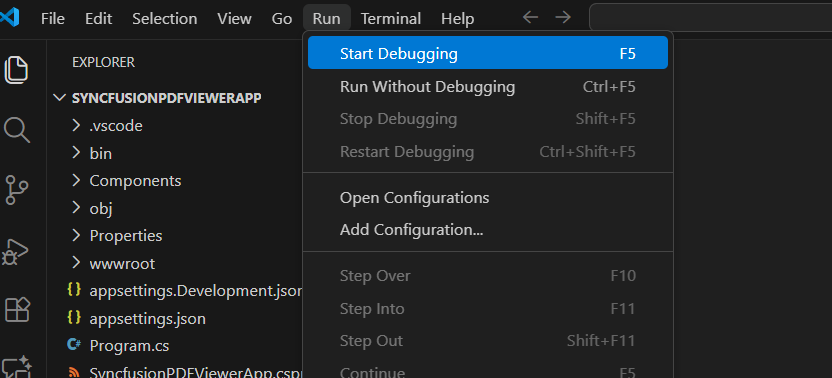Click the command center search box
832x378 pixels.
pos(710,18)
